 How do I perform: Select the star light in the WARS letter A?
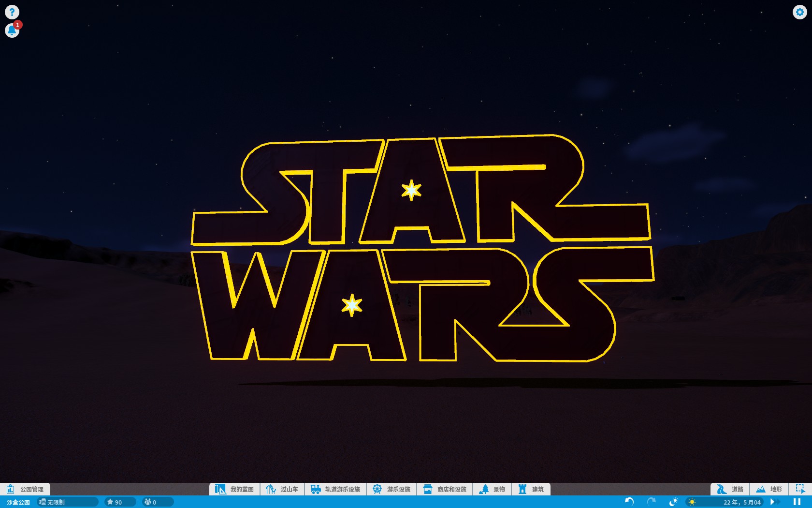352,305
